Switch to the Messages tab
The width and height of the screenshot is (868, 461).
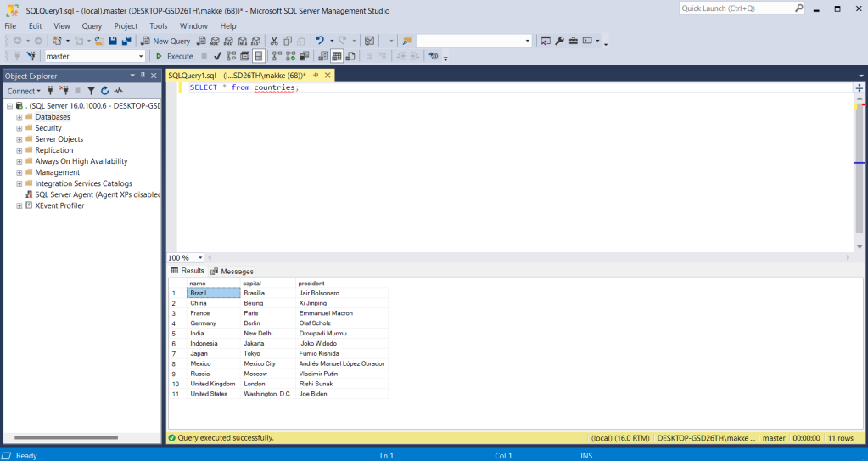click(x=232, y=272)
